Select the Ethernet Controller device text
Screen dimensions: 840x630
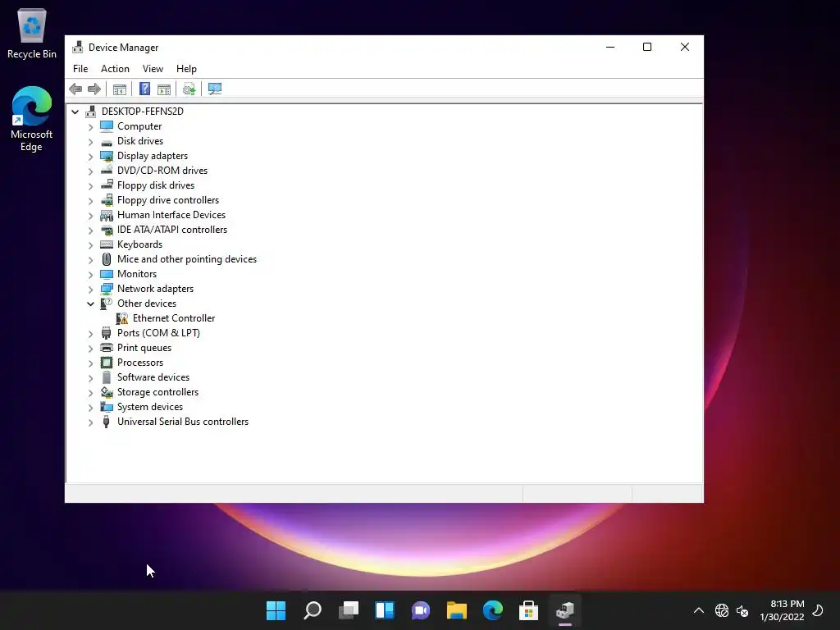pos(174,318)
